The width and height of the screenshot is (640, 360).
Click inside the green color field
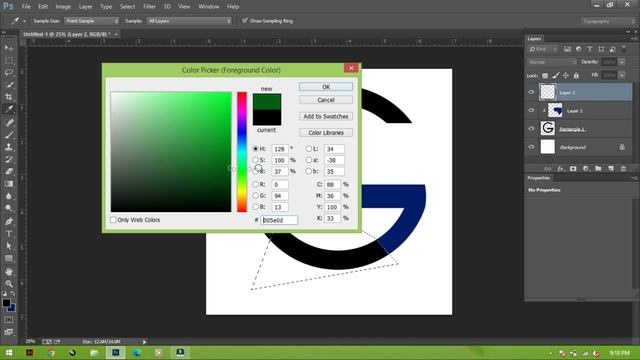click(171, 152)
